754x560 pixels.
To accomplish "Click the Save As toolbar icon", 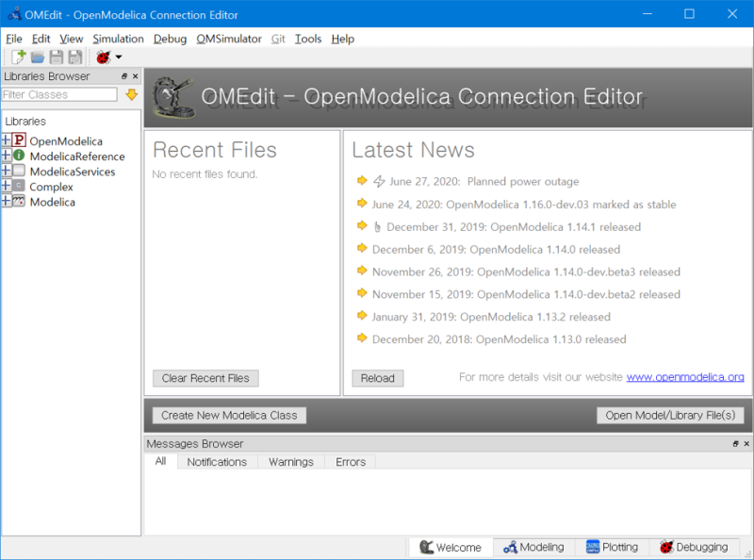I will [75, 58].
